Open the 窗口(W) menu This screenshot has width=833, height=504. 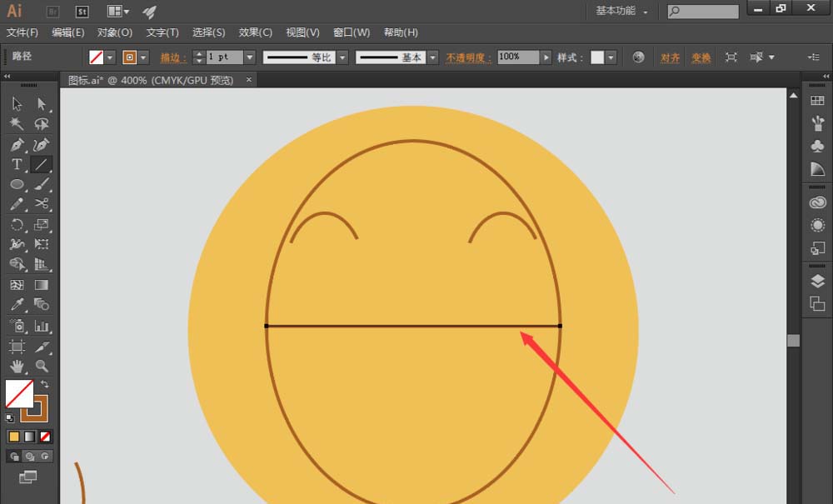(x=352, y=32)
